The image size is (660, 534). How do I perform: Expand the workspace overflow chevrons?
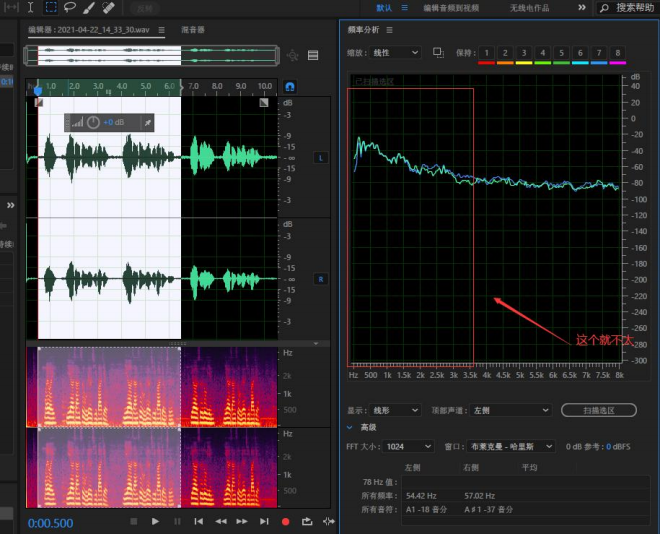[x=582, y=8]
